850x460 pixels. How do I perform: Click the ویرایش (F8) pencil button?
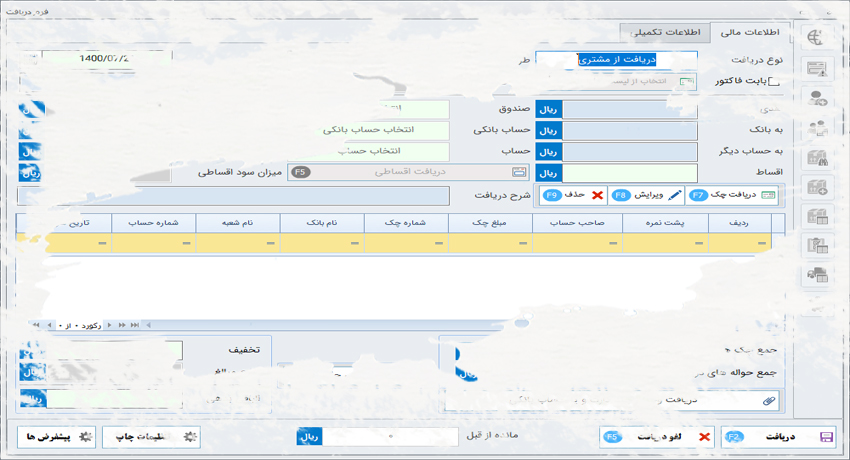(647, 195)
